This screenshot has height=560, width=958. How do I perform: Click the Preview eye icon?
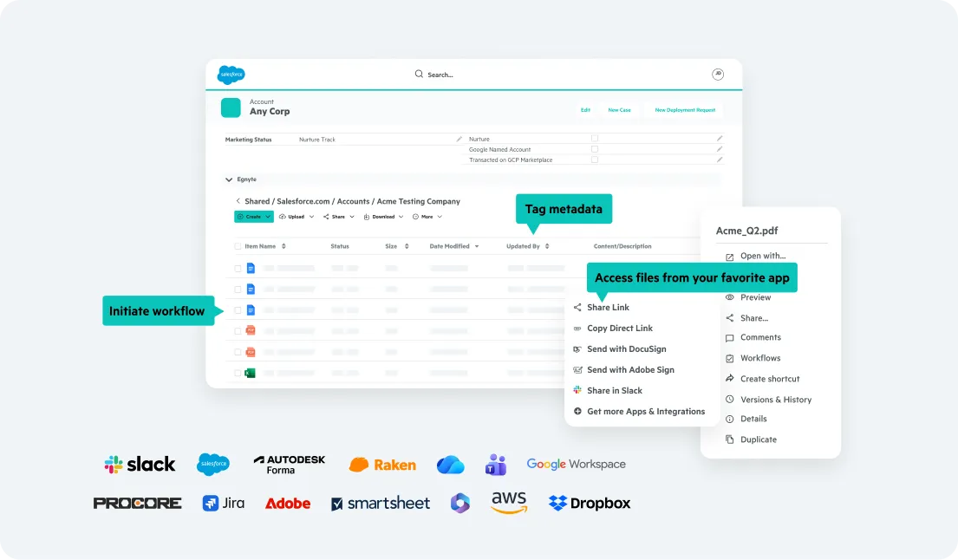729,297
